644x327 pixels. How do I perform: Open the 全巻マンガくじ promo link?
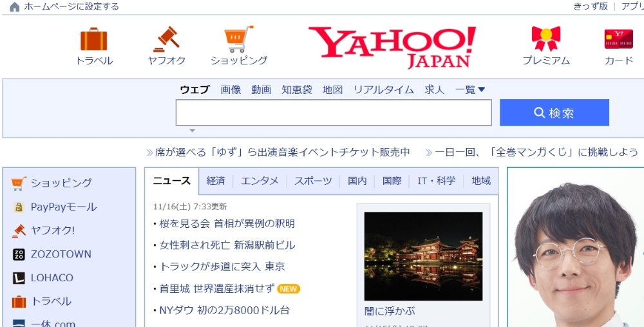coord(536,153)
